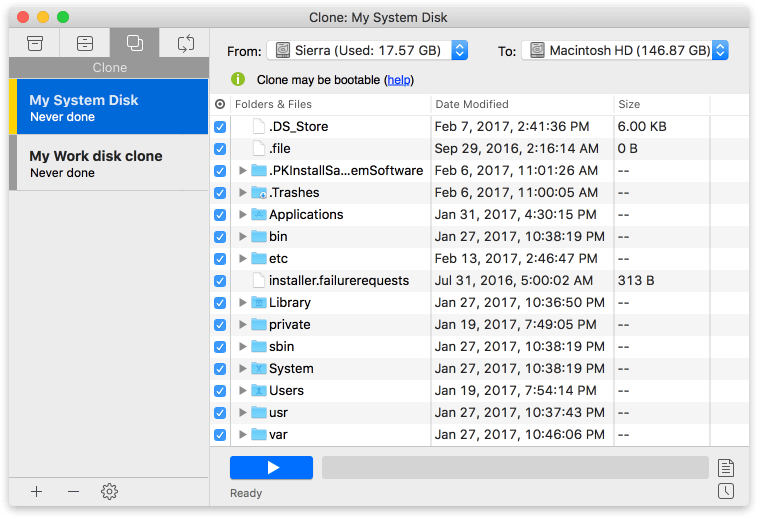The width and height of the screenshot is (758, 518).
Task: Uncheck the .DS_Store file checkbox
Action: [220, 127]
